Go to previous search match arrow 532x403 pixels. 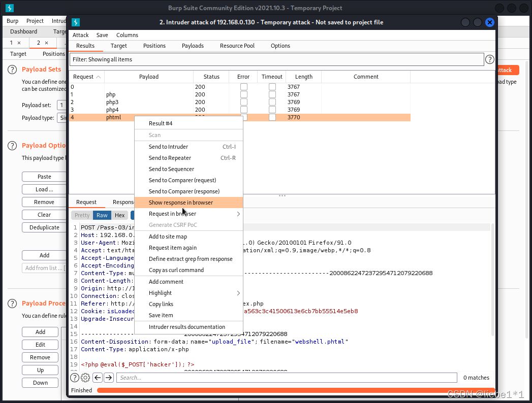98,378
